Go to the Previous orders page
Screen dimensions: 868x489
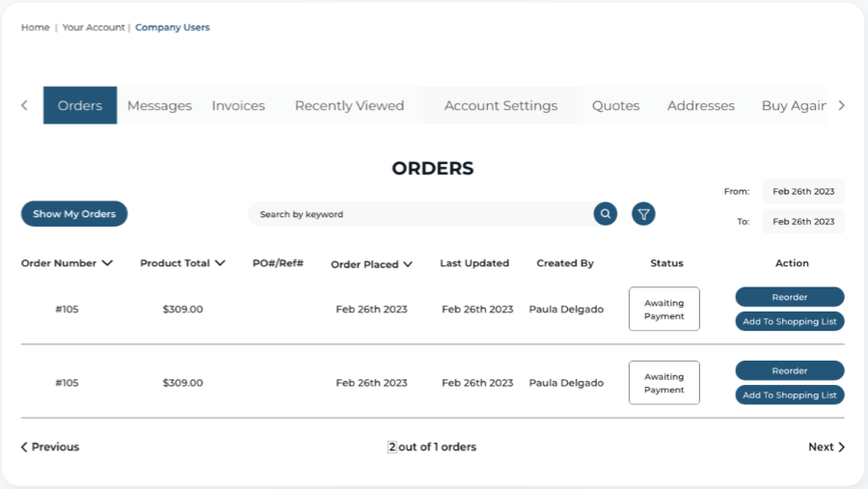click(50, 448)
